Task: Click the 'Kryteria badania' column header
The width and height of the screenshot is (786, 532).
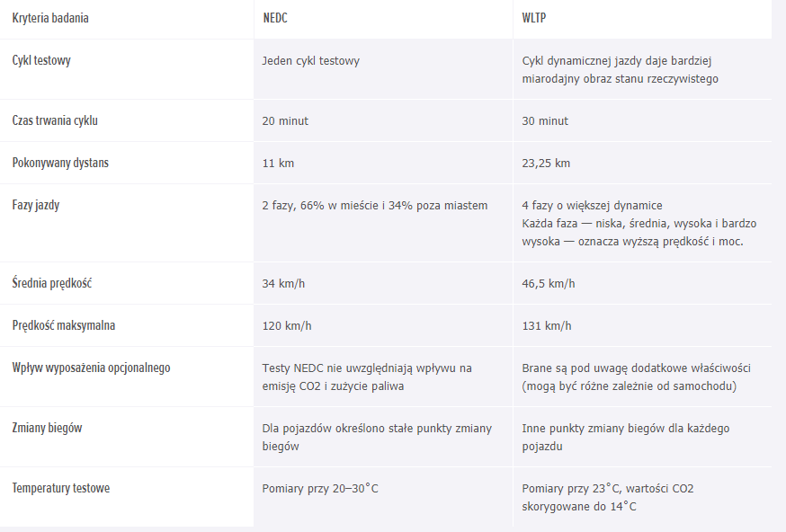Action: (50, 18)
